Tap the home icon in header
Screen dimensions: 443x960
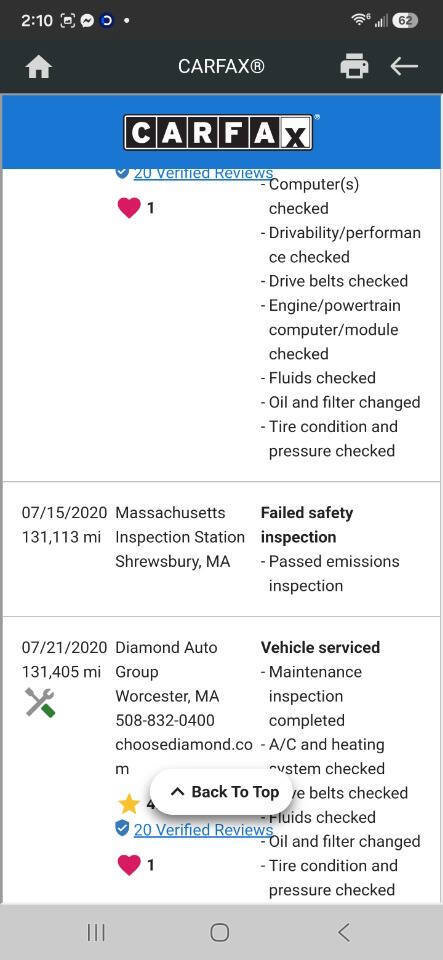[x=39, y=66]
